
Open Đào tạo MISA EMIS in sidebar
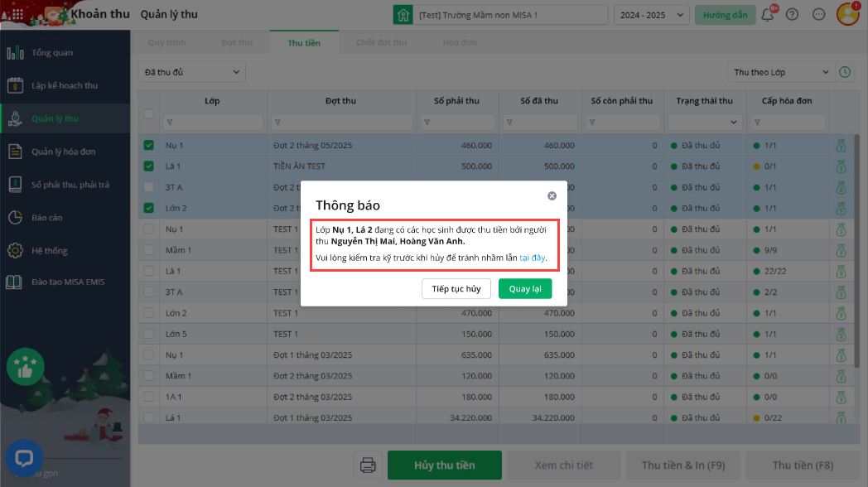coord(65,282)
